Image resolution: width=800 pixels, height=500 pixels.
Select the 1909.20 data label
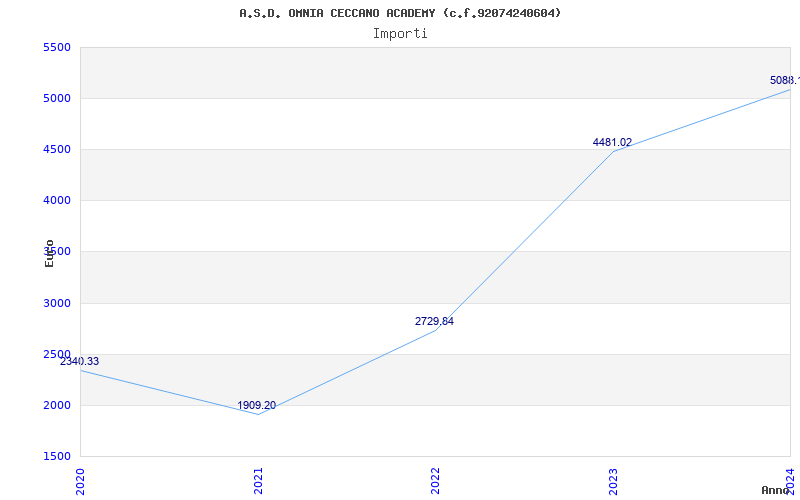point(257,405)
